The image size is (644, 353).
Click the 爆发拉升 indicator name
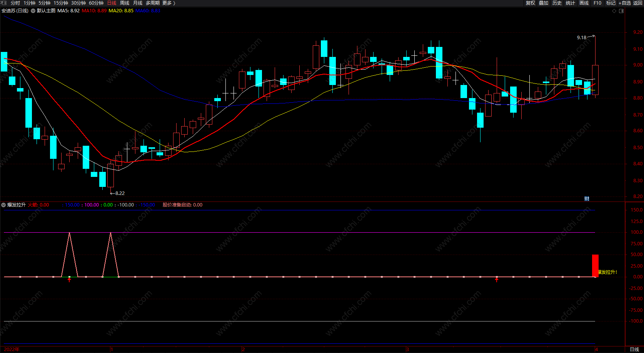(x=17, y=205)
